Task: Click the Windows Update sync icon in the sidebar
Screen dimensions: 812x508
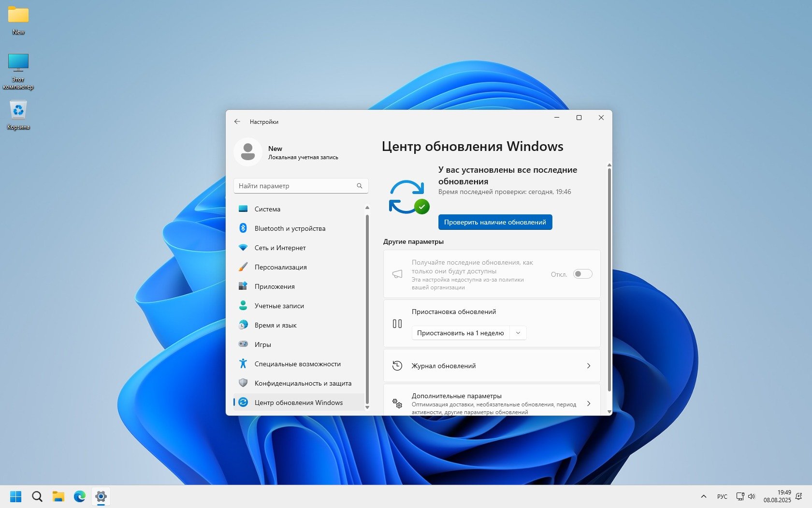Action: click(243, 403)
